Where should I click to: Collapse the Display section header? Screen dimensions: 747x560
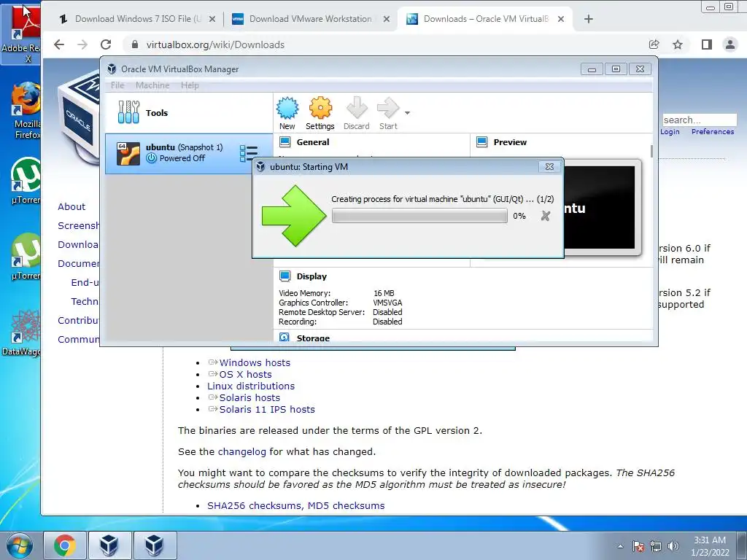tap(311, 276)
